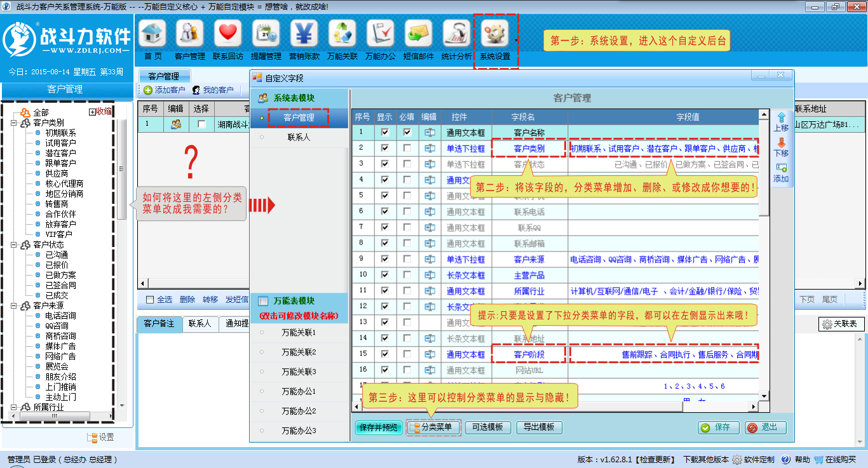Switch to the lower 联系人 tab
868x468 pixels.
pos(200,324)
